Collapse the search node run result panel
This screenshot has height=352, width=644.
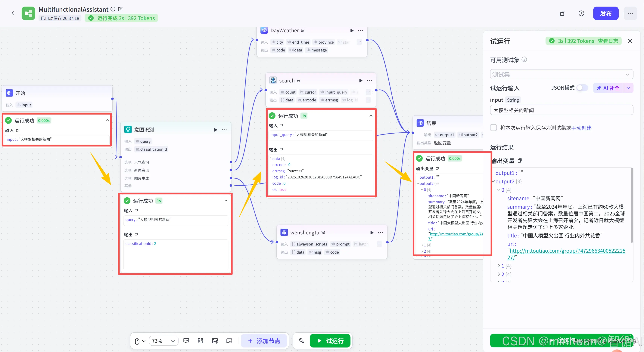point(371,116)
